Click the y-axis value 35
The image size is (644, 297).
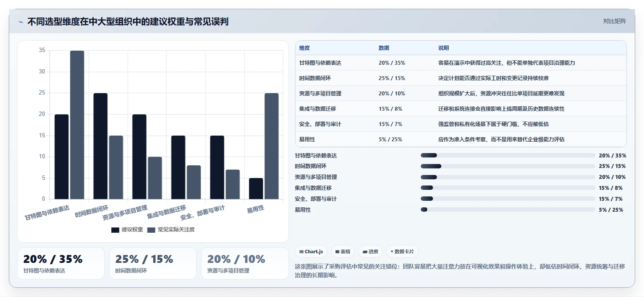(x=42, y=50)
